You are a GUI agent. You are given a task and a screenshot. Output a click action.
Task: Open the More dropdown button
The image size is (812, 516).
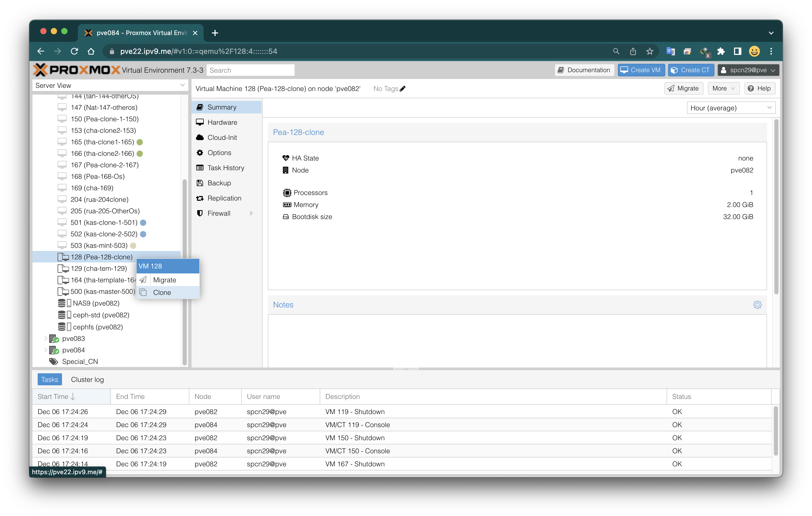(723, 88)
